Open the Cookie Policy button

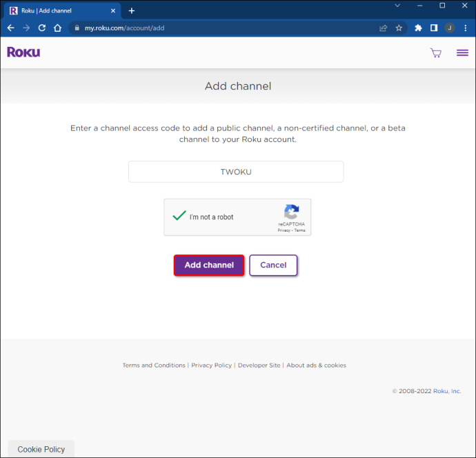pos(41,449)
